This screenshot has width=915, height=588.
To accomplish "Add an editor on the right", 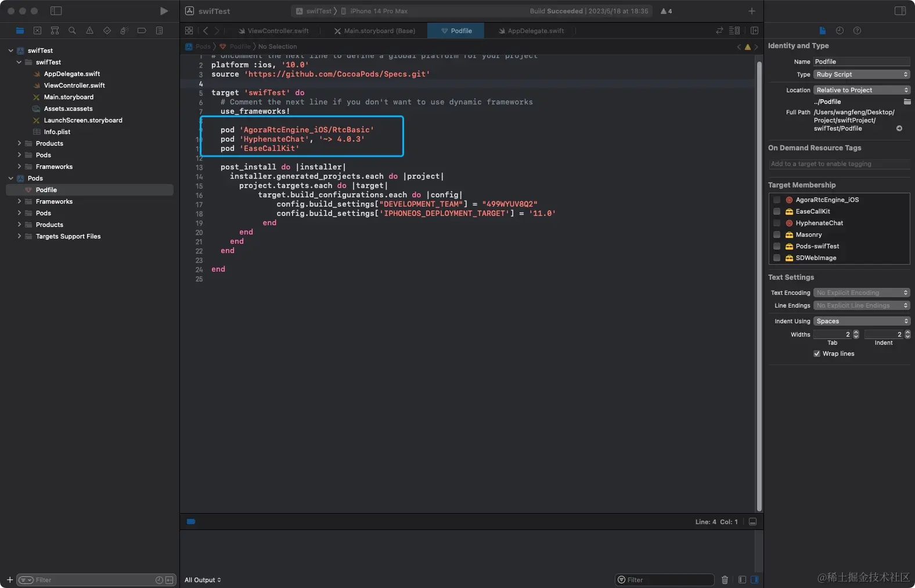I will [755, 31].
